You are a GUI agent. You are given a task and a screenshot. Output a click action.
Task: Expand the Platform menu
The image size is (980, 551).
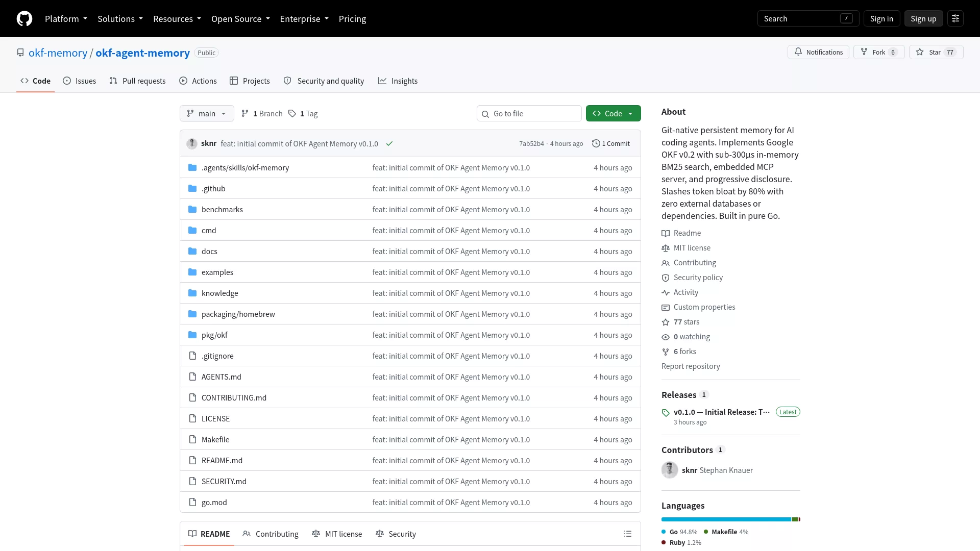[x=66, y=19]
